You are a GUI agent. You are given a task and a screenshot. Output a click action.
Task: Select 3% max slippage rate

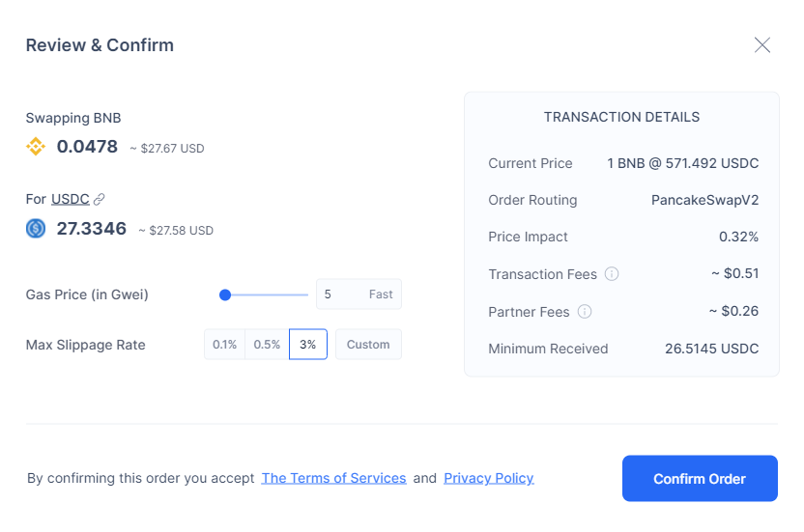(308, 345)
